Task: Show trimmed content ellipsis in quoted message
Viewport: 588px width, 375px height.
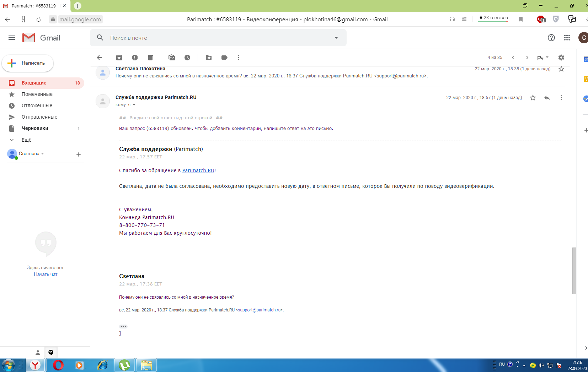Action: pos(123,326)
